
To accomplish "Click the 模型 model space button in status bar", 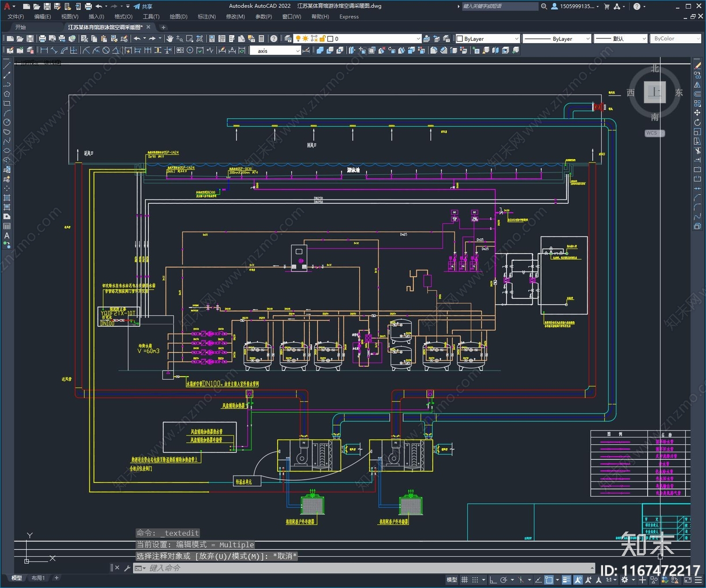I will (452, 580).
